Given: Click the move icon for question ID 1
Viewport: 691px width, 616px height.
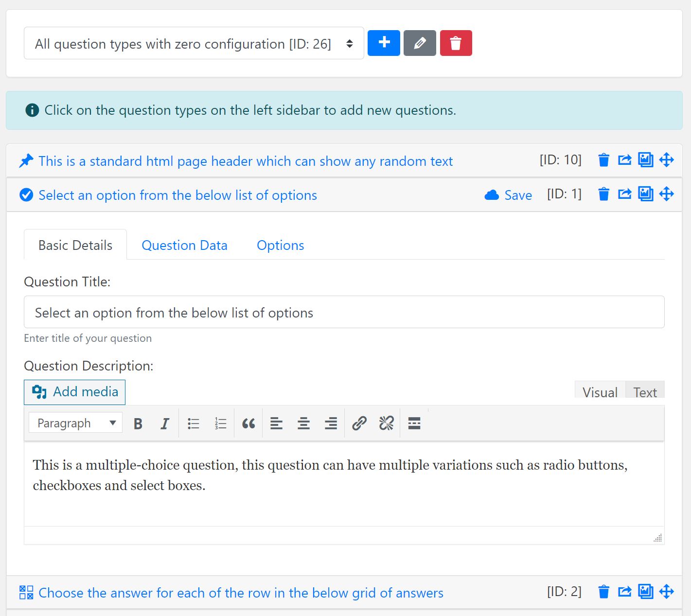Looking at the screenshot, I should (666, 194).
